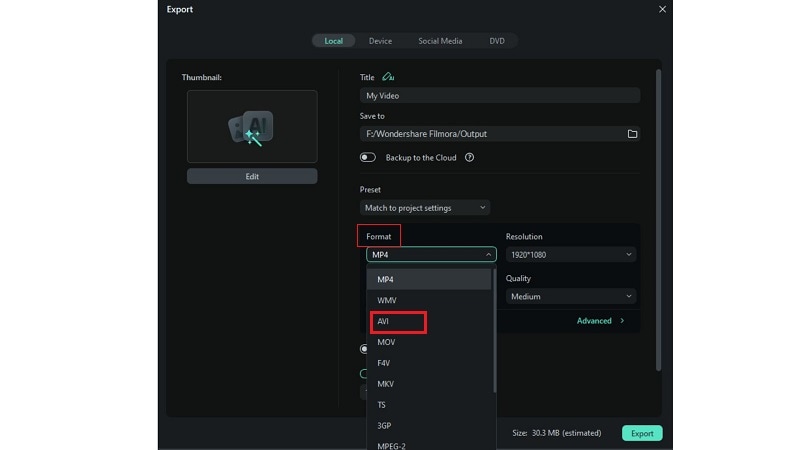Click the dialog's main vertical scrollbar
800x450 pixels.
(658, 220)
